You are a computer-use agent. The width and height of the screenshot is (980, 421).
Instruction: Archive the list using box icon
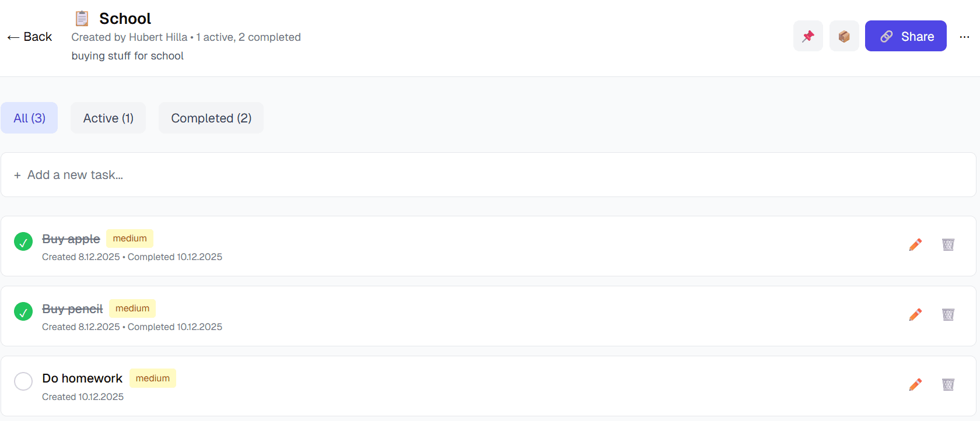[x=844, y=36]
